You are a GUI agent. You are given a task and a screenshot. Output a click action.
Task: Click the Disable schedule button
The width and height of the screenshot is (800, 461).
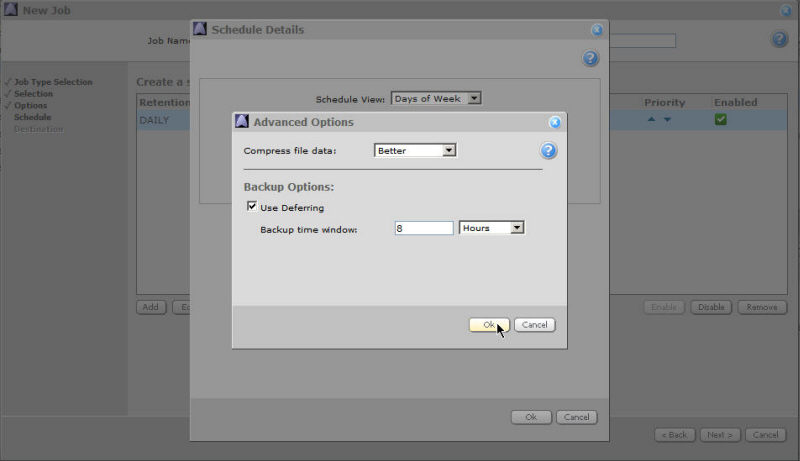coord(711,307)
